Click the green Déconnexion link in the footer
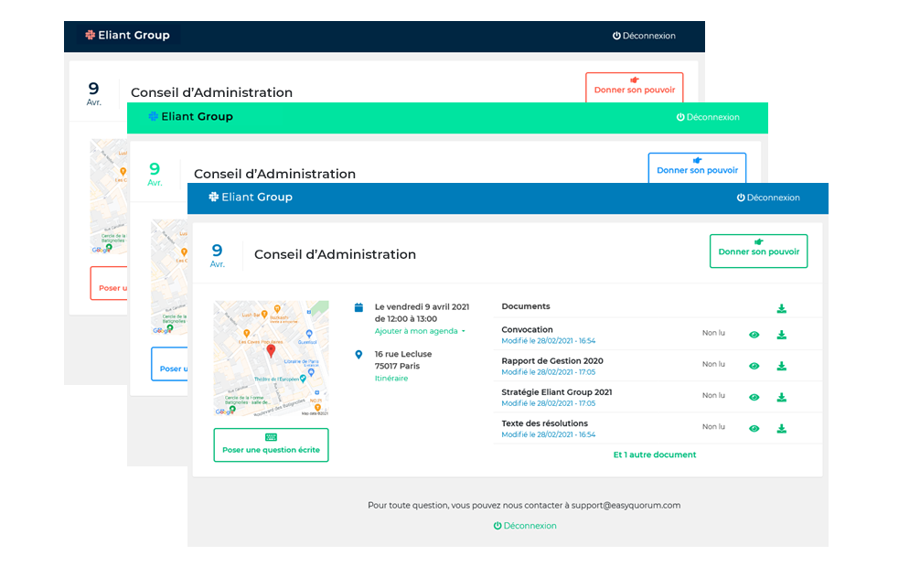This screenshot has width=920, height=588. point(525,526)
